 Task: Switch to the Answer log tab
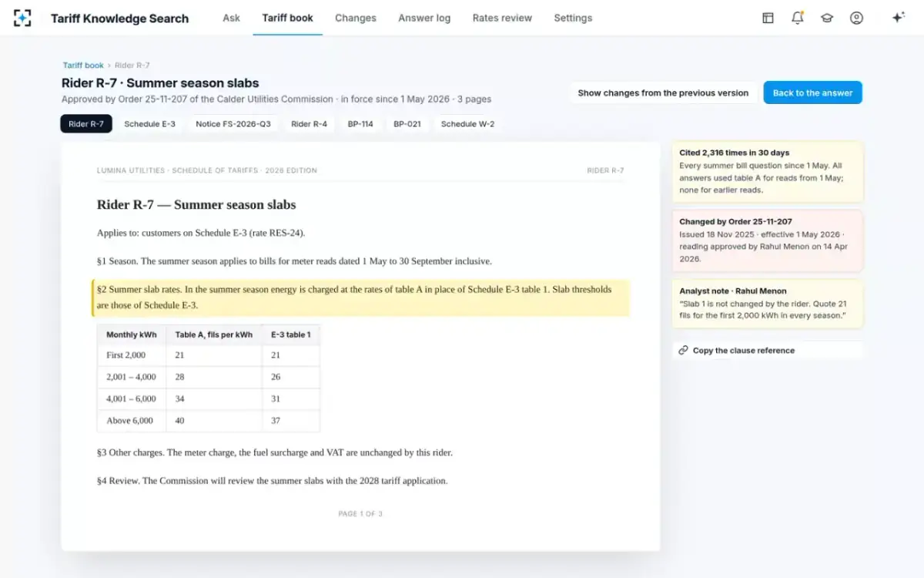(424, 18)
